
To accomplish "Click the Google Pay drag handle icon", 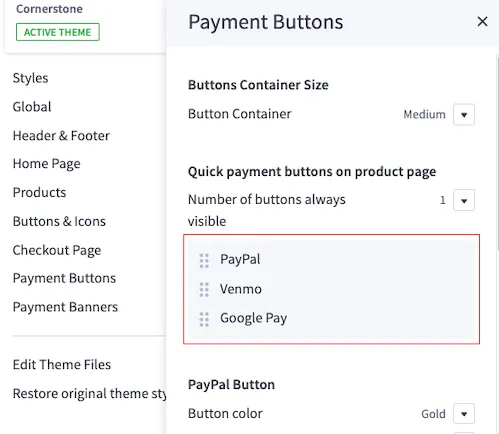I will coord(204,319).
